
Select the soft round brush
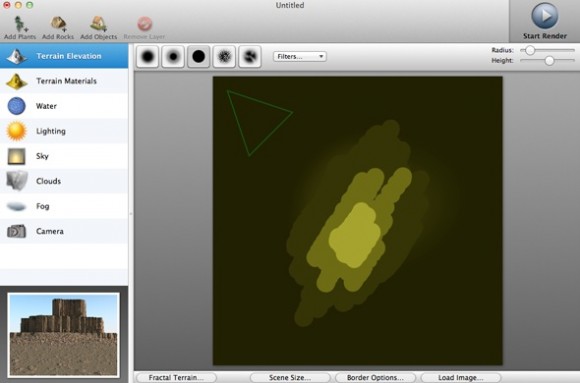point(148,57)
